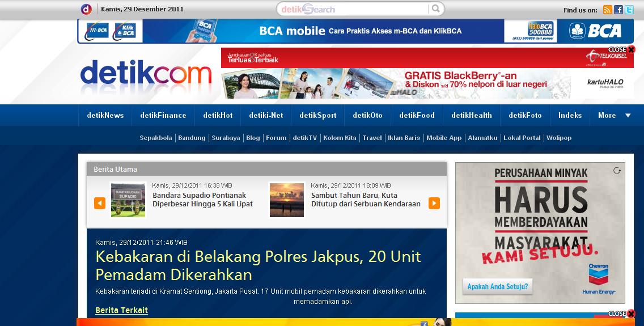Open the Berita Terkait link
Screen dimensions: 644x326
[121, 310]
